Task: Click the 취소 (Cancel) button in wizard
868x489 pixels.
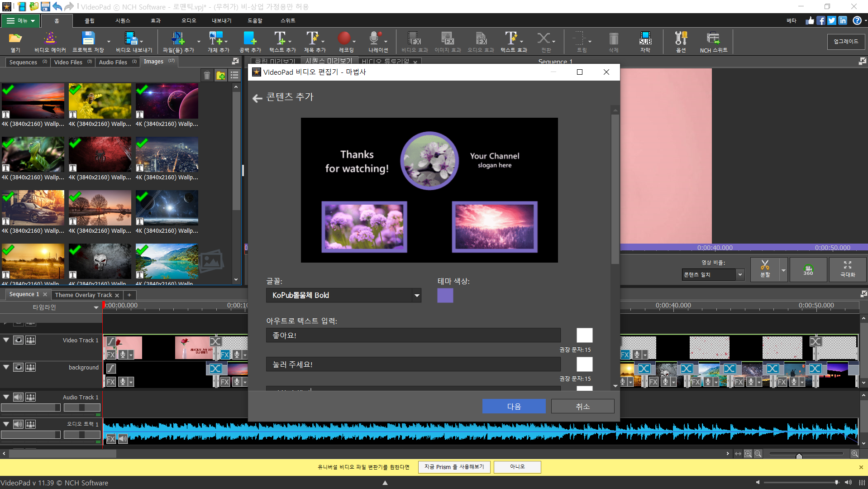Action: (582, 407)
